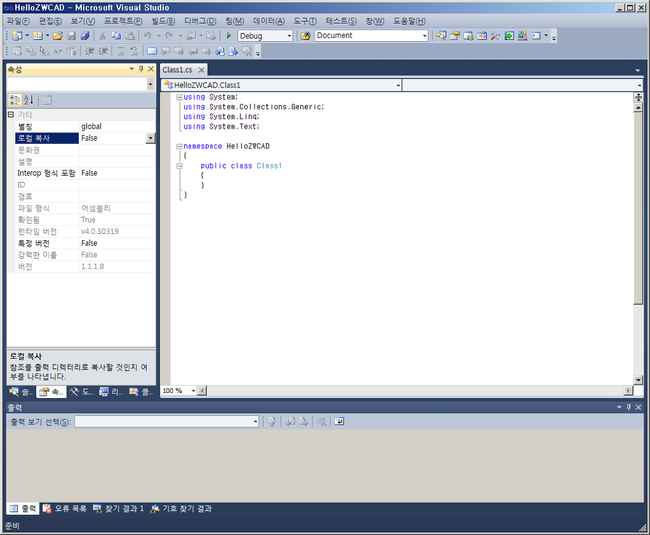The height and width of the screenshot is (535, 650).
Task: Open the Extension Manager toolbar icon
Action: coord(522,36)
